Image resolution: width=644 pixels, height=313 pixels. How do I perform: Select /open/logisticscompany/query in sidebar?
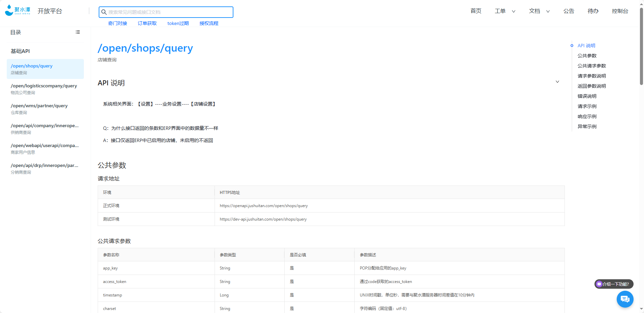point(44,89)
